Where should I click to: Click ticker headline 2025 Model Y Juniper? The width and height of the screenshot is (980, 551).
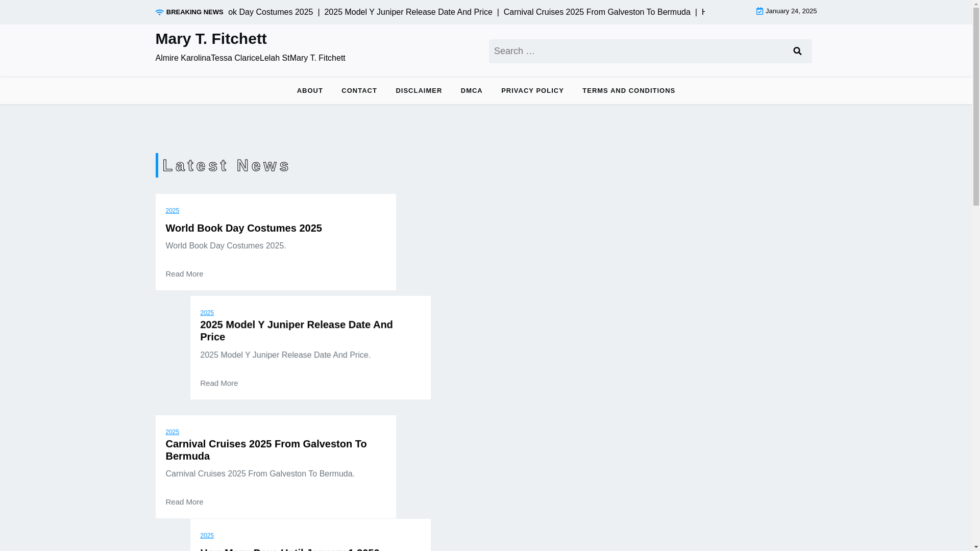pos(408,12)
